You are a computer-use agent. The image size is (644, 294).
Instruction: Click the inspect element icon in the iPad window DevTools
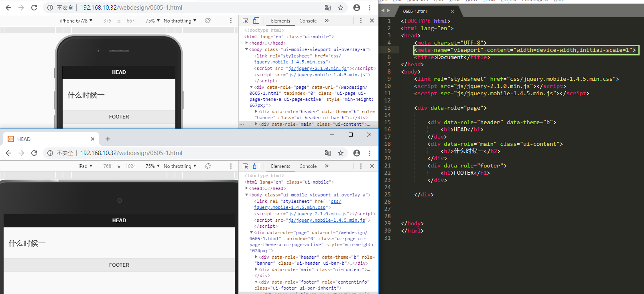pos(246,166)
